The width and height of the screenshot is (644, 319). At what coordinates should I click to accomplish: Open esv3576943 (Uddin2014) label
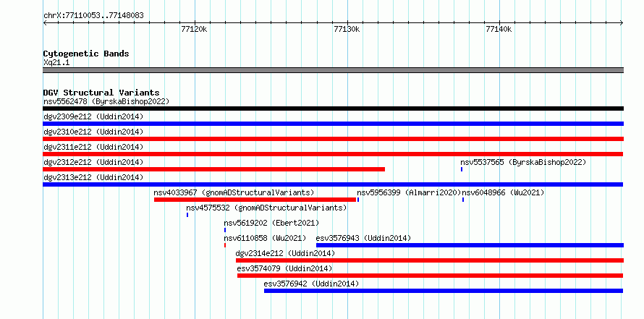coord(363,238)
